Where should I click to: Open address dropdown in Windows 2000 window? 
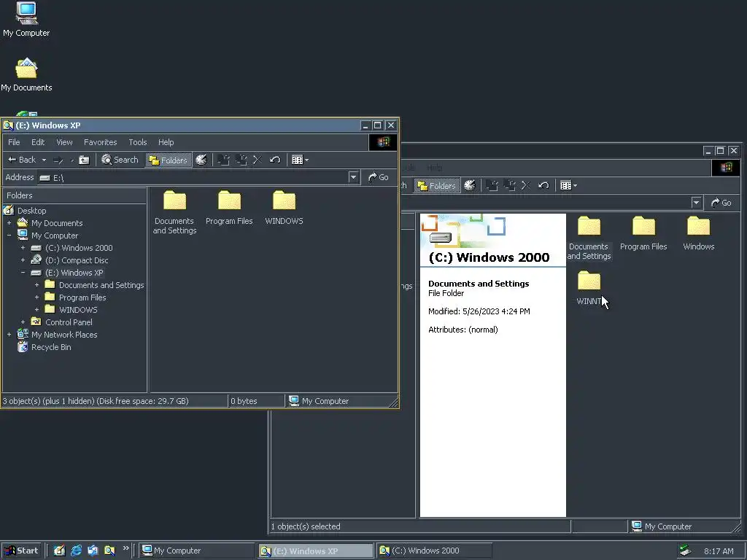click(x=696, y=203)
